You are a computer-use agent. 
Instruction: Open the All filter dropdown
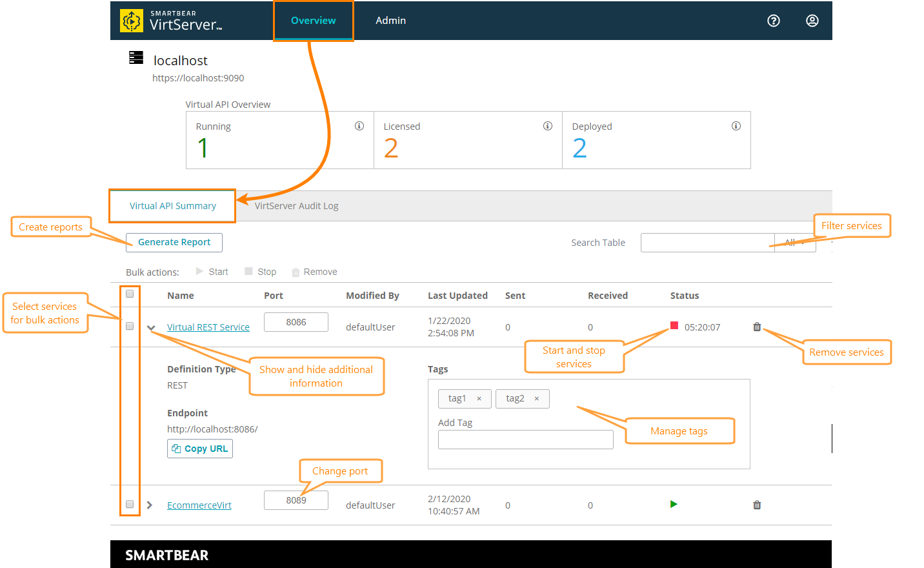pos(795,243)
